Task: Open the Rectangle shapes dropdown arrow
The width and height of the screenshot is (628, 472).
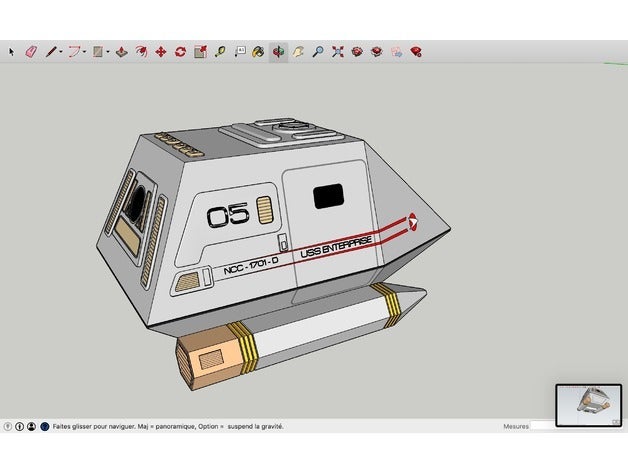Action: 108,52
